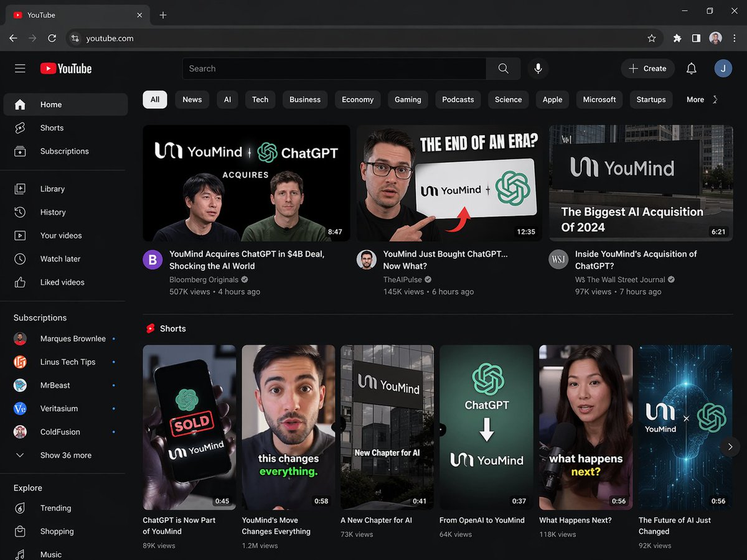Play ChatGPT arrow YouMind Short thumbnail
This screenshot has width=747, height=560.
486,427
